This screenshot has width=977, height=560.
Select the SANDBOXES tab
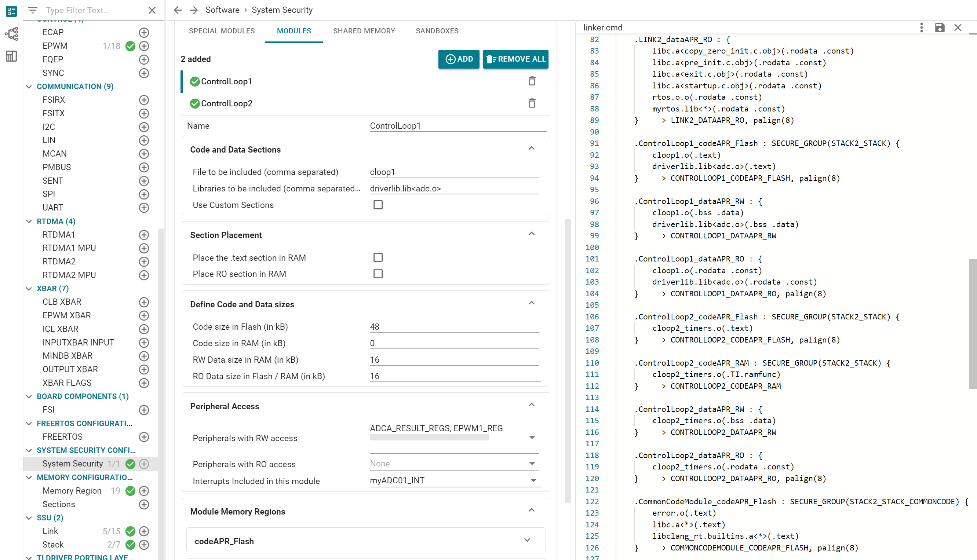click(x=437, y=31)
